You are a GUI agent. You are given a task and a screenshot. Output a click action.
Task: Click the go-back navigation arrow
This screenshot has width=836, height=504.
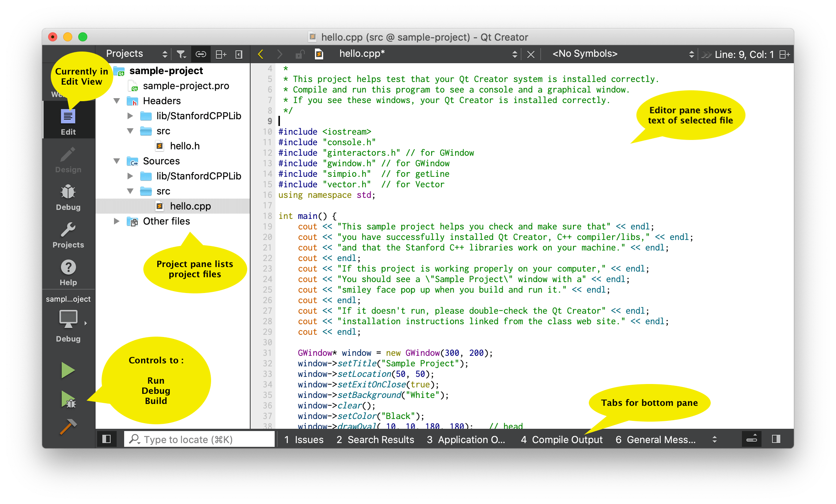coord(260,54)
